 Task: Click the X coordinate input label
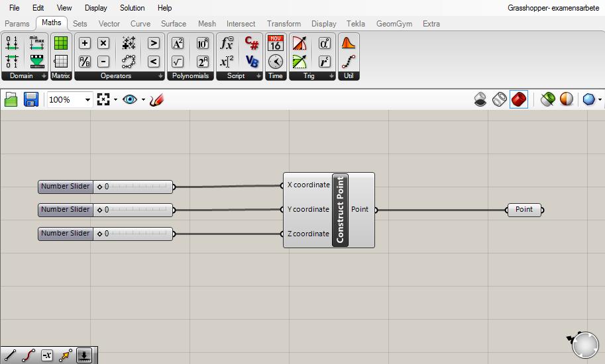308,185
